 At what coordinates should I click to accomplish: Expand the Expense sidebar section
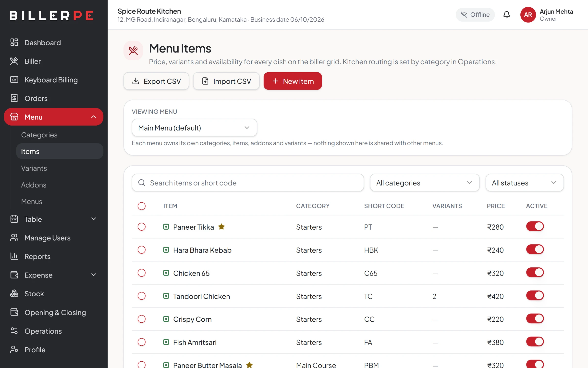(x=54, y=275)
